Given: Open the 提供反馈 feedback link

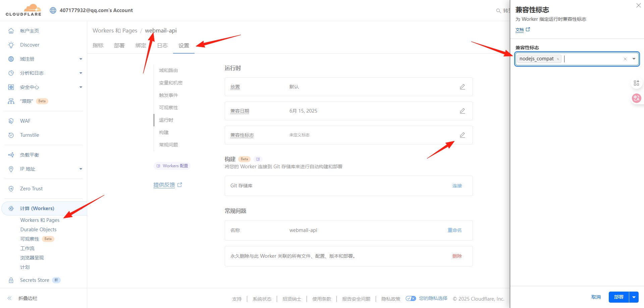Looking at the screenshot, I should point(164,185).
